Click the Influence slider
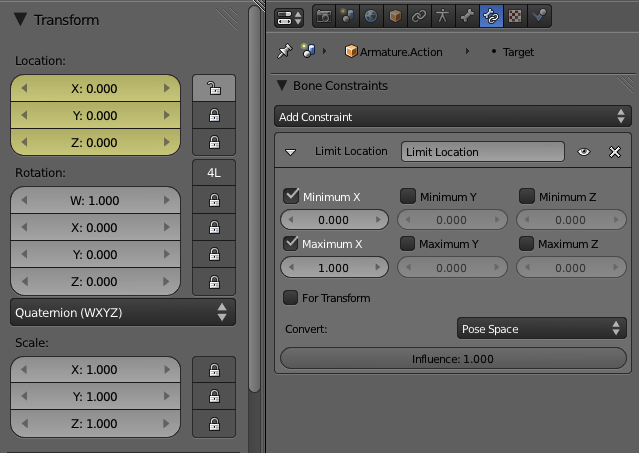Image resolution: width=639 pixels, height=453 pixels. tap(453, 358)
